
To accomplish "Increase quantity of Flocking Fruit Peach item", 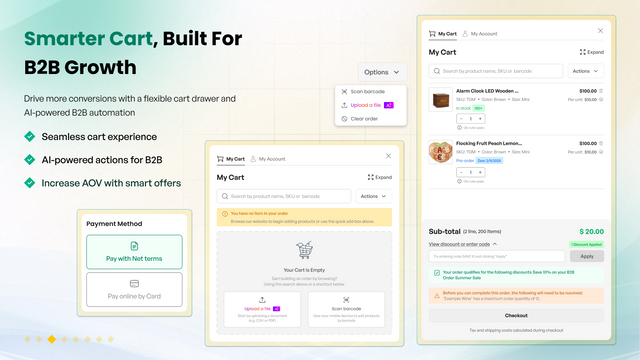I will click(480, 172).
